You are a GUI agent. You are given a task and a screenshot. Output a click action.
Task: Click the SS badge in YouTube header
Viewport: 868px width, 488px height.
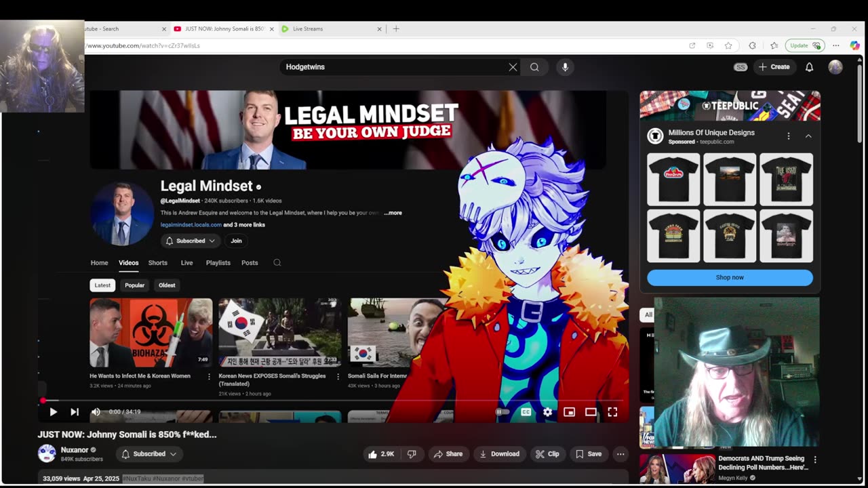(741, 67)
